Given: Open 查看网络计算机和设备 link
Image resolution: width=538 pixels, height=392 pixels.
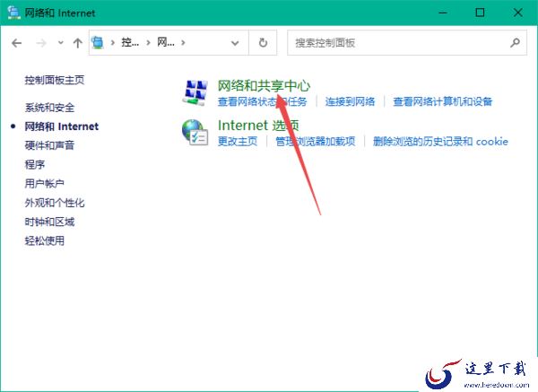Looking at the screenshot, I should [442, 101].
